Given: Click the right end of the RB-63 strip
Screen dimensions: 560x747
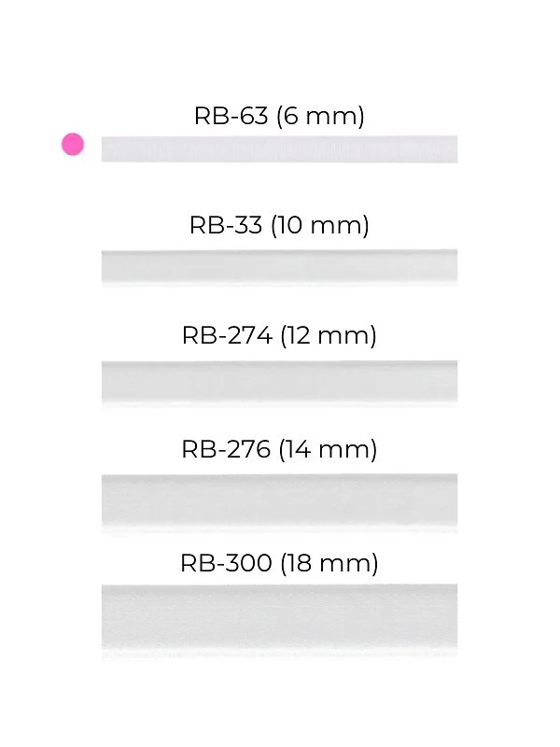Looking at the screenshot, I should (x=449, y=149).
